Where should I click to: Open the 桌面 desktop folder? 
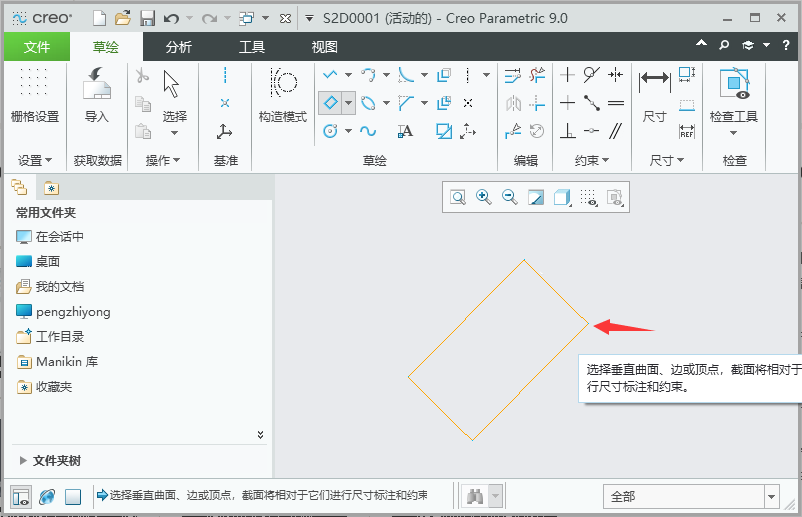[38, 262]
